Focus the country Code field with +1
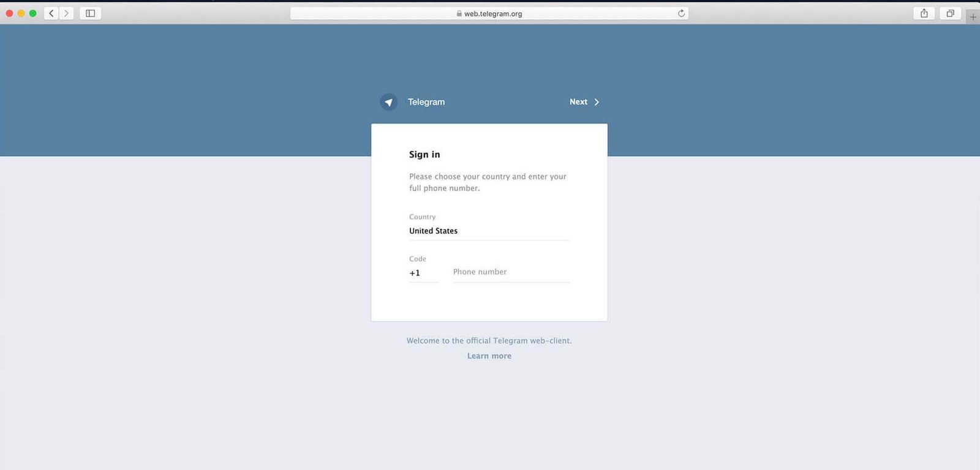 [x=424, y=273]
